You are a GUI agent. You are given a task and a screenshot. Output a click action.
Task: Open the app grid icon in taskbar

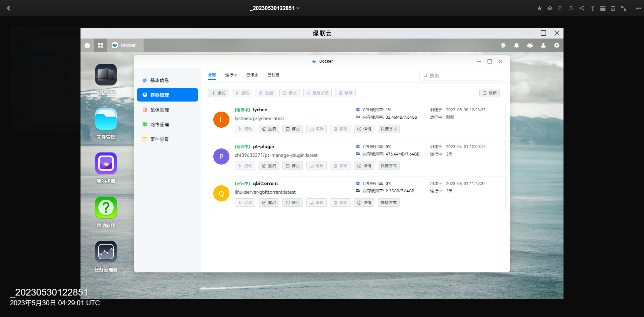click(x=101, y=45)
